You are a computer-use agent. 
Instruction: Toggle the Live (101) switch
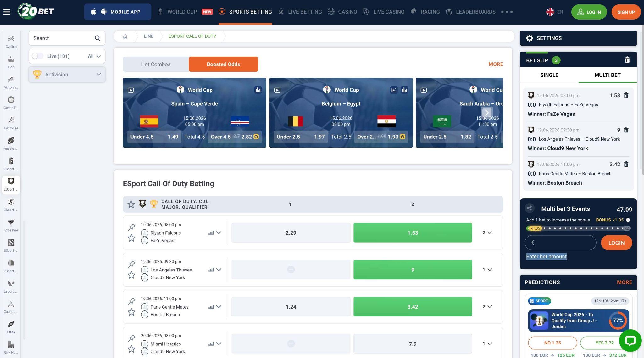tap(37, 56)
